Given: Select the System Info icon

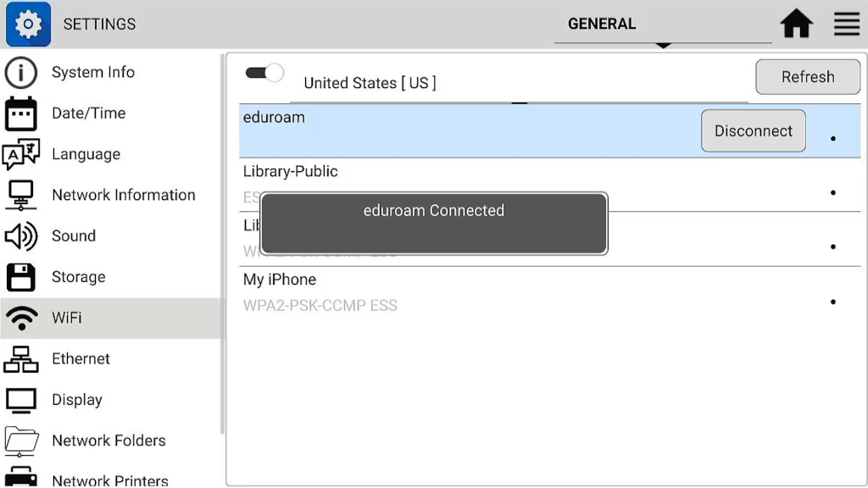Looking at the screenshot, I should pyautogui.click(x=21, y=73).
